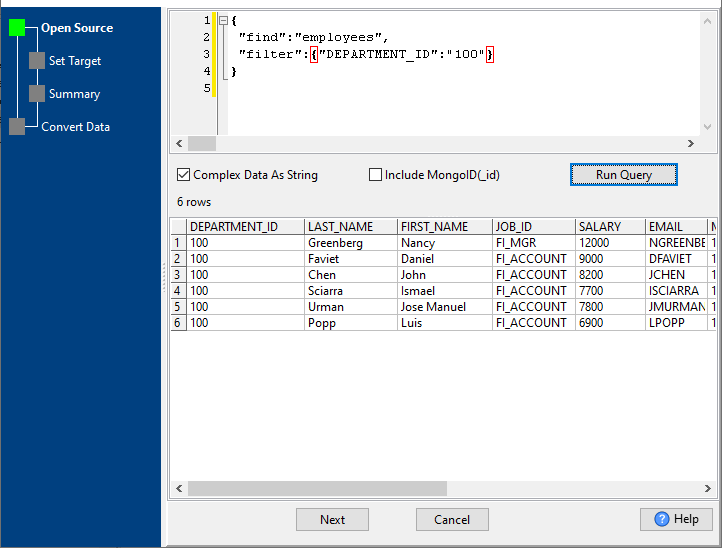Select row header number 2
The image size is (722, 548).
click(178, 259)
